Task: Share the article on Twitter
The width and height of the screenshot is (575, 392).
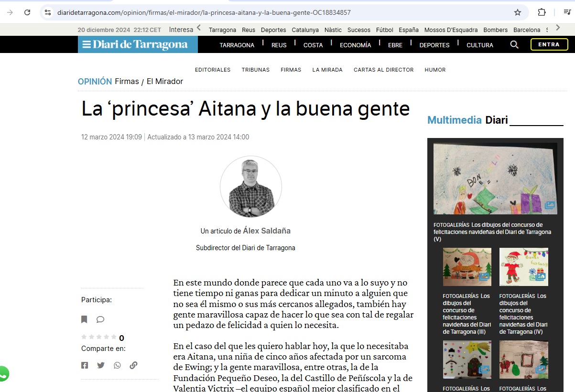Action: point(101,365)
